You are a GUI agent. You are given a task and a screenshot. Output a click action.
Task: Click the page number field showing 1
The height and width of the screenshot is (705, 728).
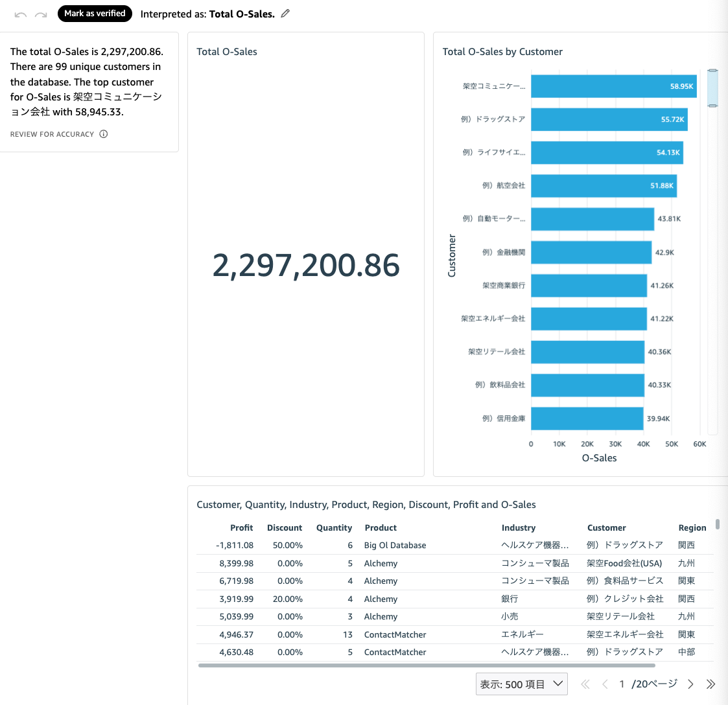(x=622, y=684)
